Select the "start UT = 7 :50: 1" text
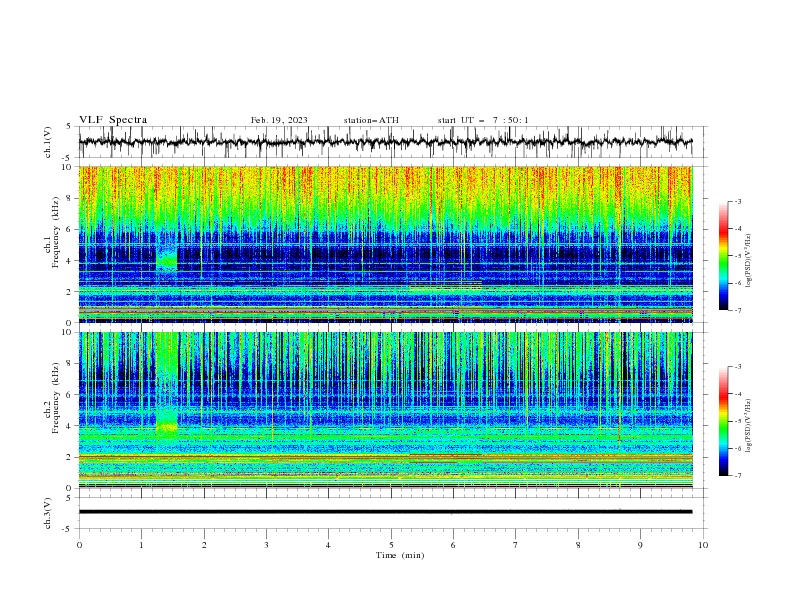The height and width of the screenshot is (612, 792). click(483, 120)
